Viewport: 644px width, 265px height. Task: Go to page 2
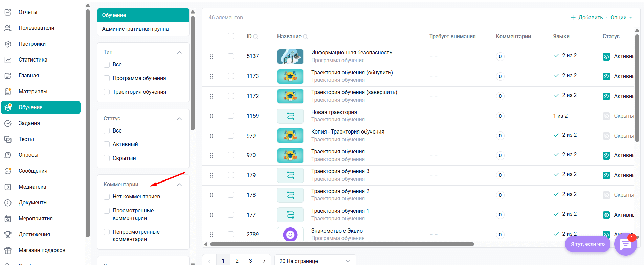237,261
